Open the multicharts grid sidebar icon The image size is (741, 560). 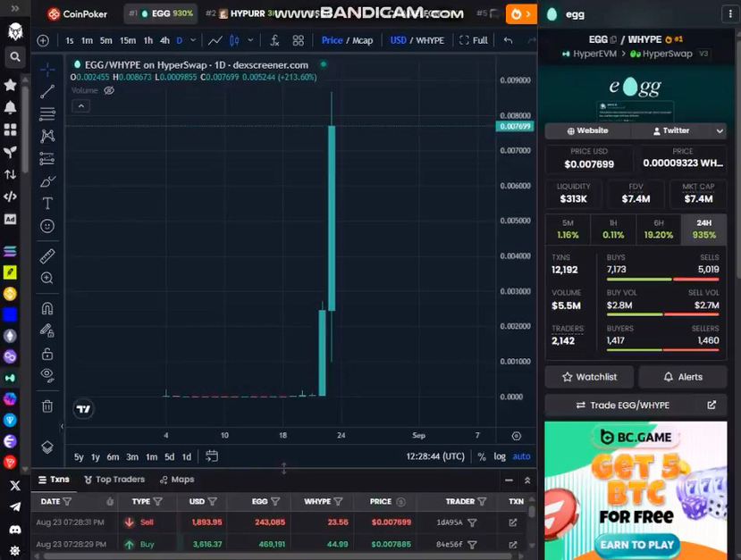tap(11, 130)
